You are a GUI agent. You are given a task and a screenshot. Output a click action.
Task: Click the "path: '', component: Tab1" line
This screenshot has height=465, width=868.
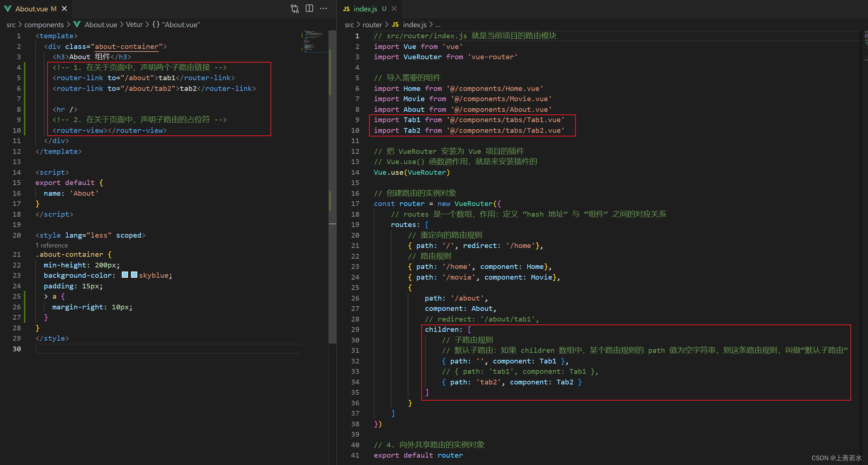[x=505, y=361]
